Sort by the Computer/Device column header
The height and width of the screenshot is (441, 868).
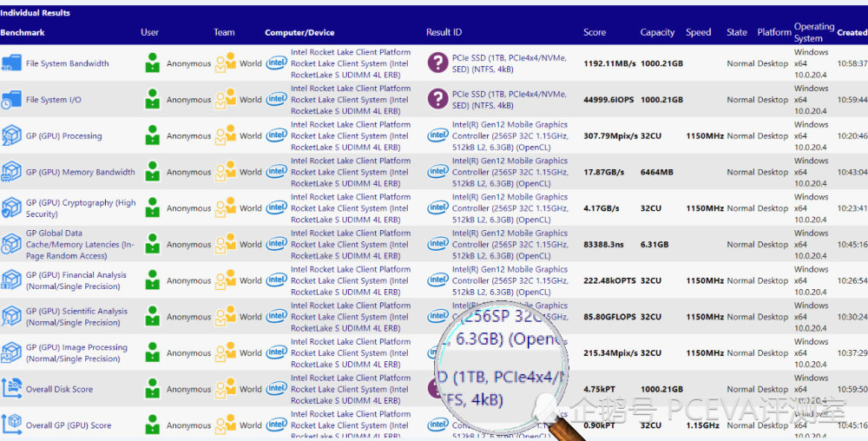(x=299, y=33)
